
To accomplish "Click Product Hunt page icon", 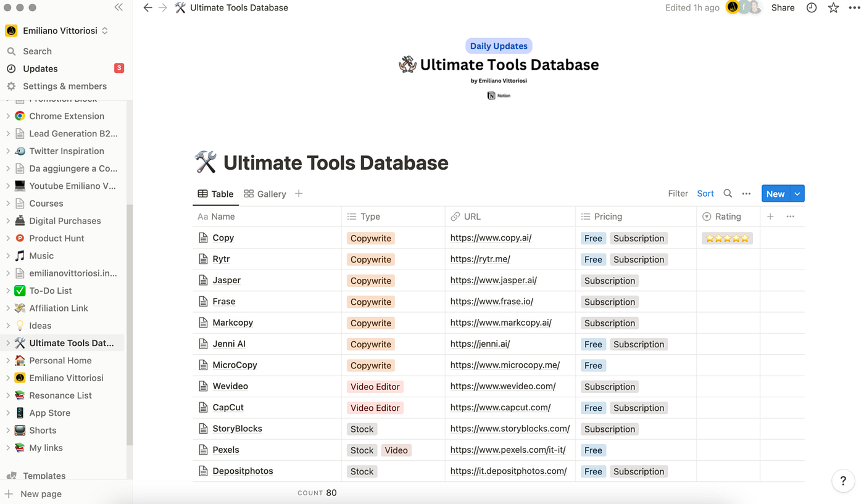I will click(20, 238).
